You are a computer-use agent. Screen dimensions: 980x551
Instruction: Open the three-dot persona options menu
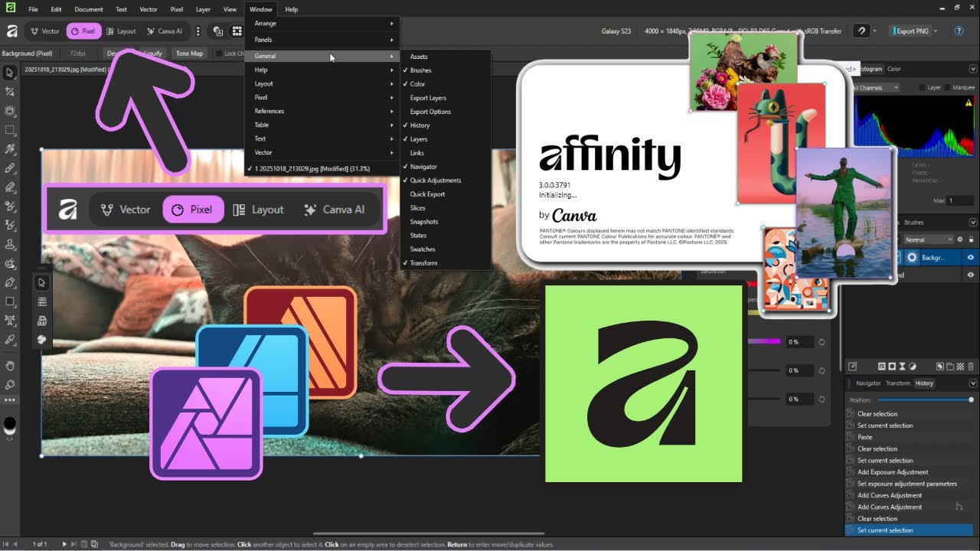coord(198,31)
